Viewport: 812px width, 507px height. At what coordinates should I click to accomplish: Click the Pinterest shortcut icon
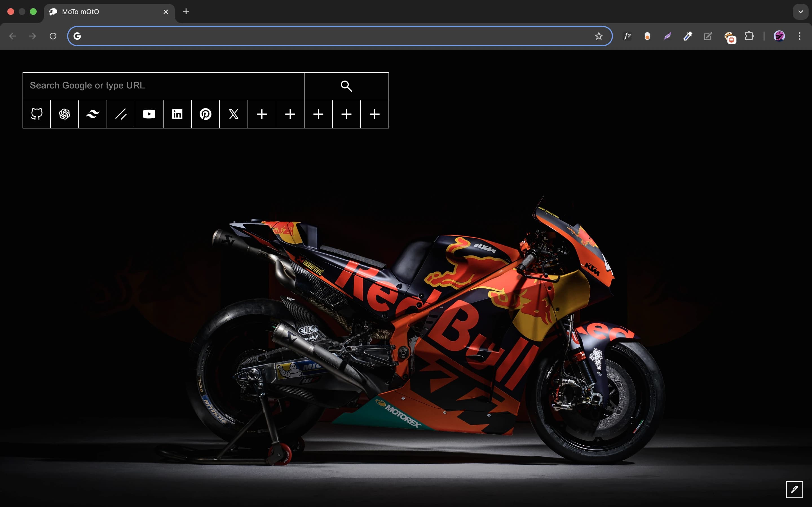205,114
